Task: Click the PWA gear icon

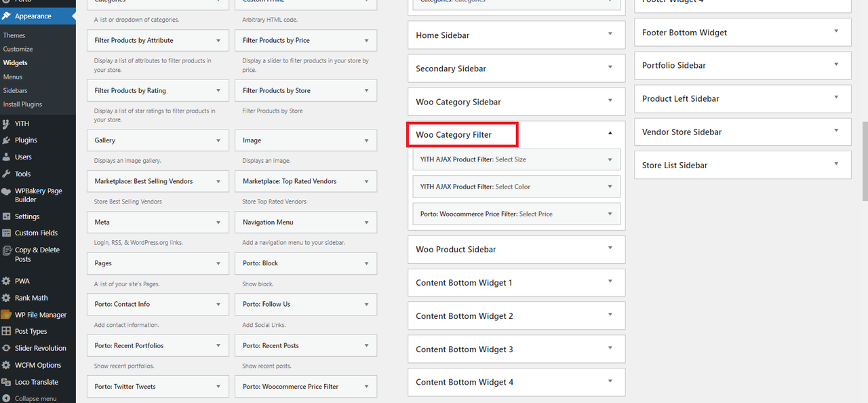Action: (x=7, y=281)
